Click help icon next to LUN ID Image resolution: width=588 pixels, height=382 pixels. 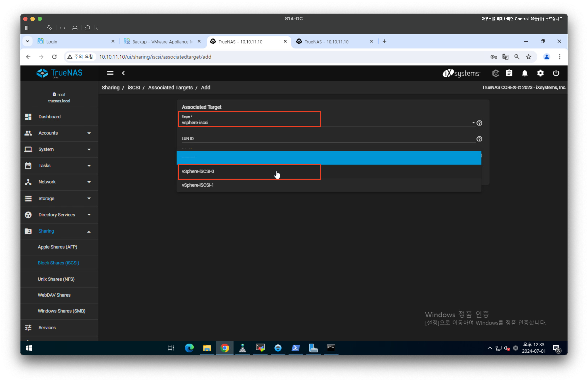point(479,139)
